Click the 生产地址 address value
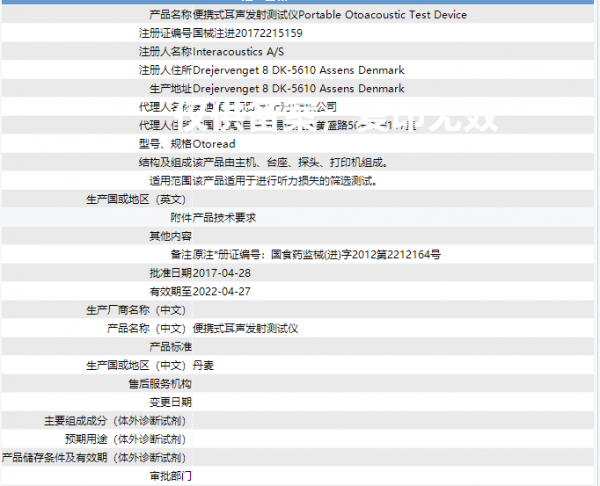 point(298,88)
